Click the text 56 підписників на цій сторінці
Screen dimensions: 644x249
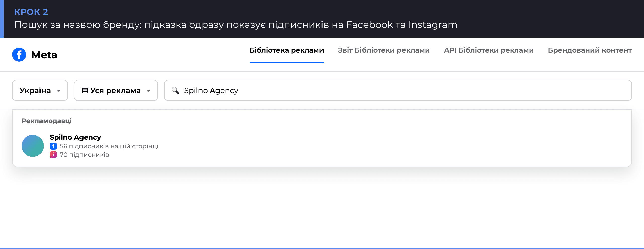click(x=109, y=146)
